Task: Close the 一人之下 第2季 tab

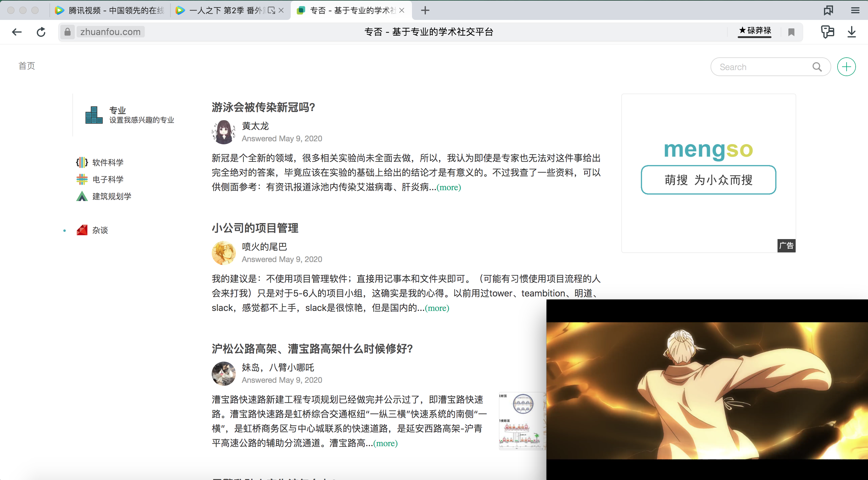Action: (x=281, y=11)
